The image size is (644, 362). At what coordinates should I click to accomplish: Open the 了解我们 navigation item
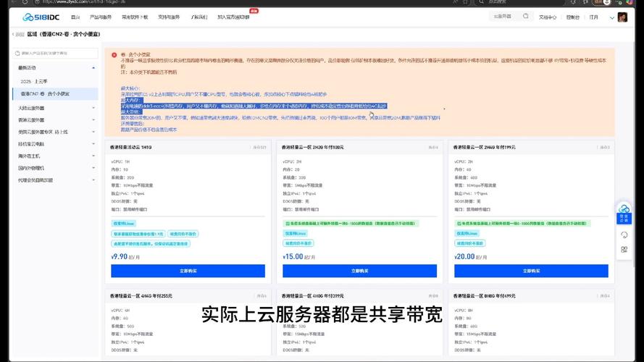(x=198, y=17)
